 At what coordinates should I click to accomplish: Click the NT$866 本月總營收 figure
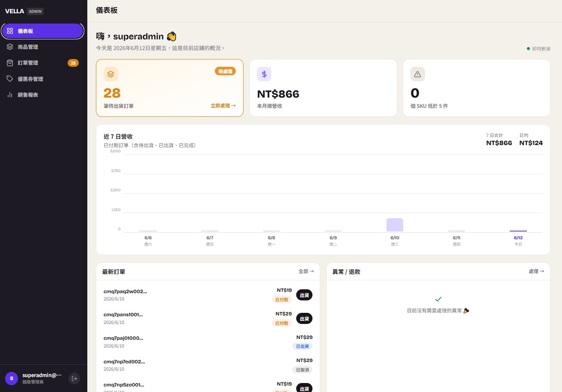coord(278,94)
